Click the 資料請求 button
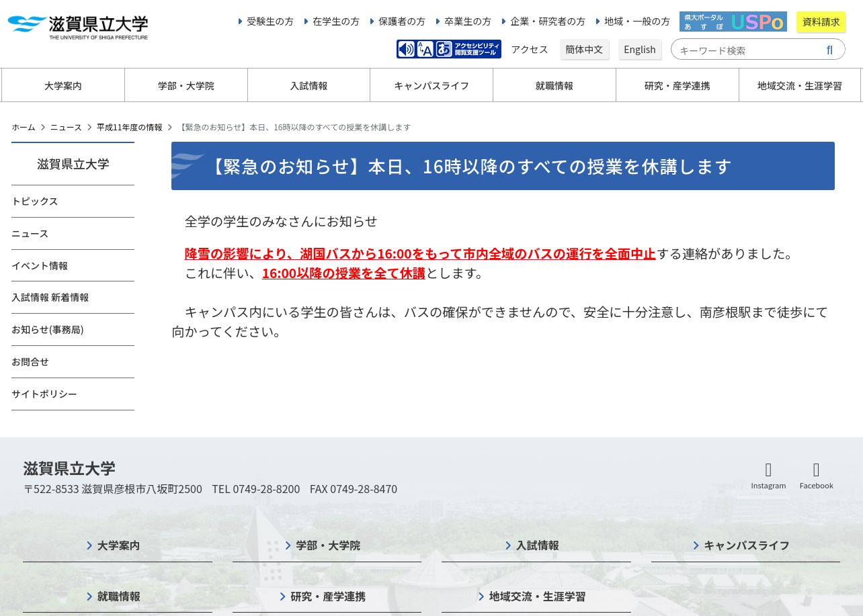 pos(821,21)
